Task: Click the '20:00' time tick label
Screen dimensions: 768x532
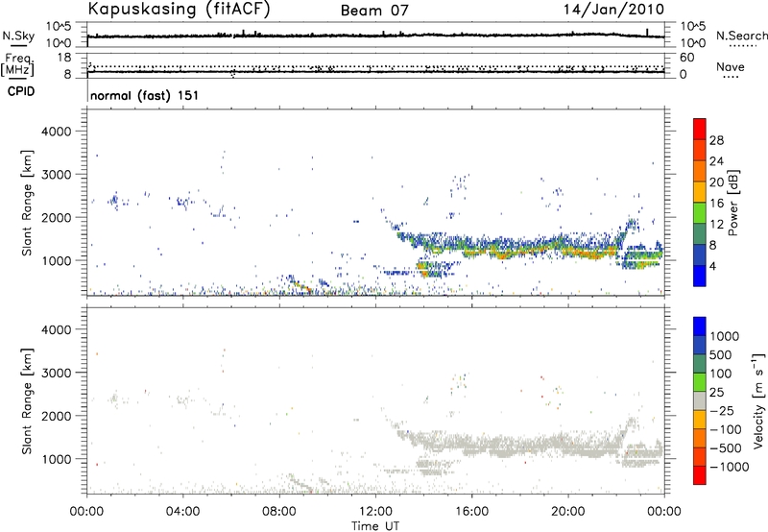Action: tap(568, 512)
